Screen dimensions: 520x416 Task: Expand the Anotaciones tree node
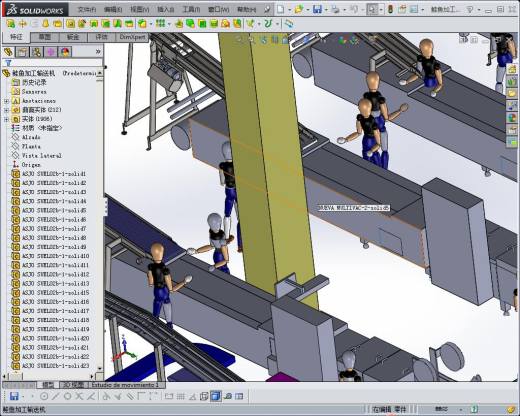click(x=6, y=101)
